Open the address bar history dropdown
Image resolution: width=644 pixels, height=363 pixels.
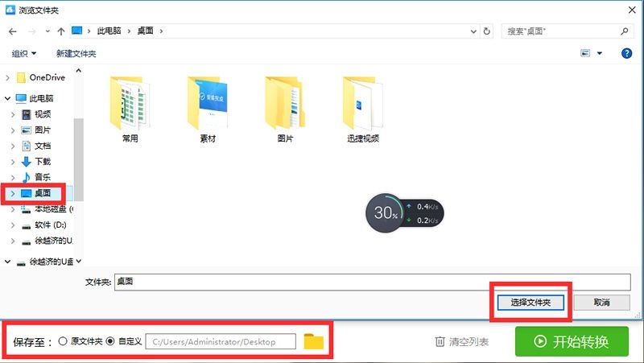point(473,31)
